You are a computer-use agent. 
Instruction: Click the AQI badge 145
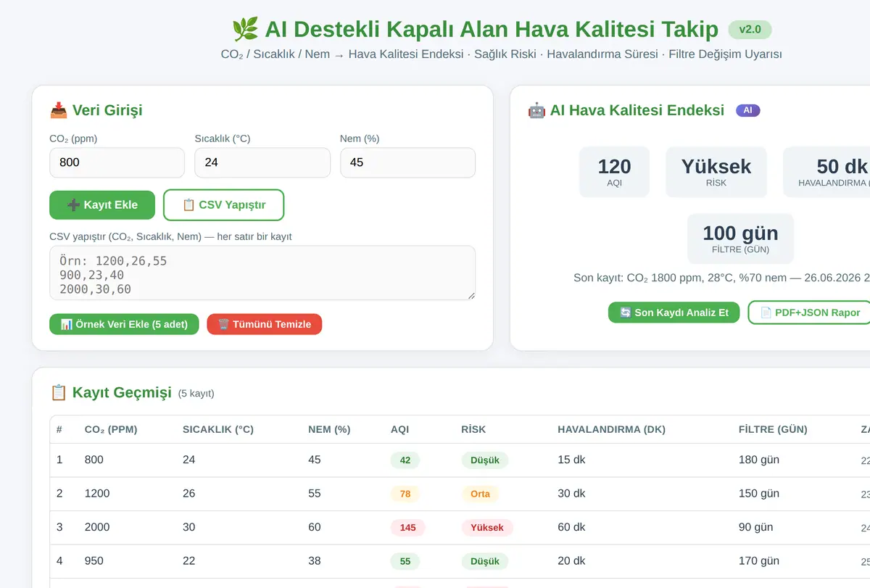408,528
